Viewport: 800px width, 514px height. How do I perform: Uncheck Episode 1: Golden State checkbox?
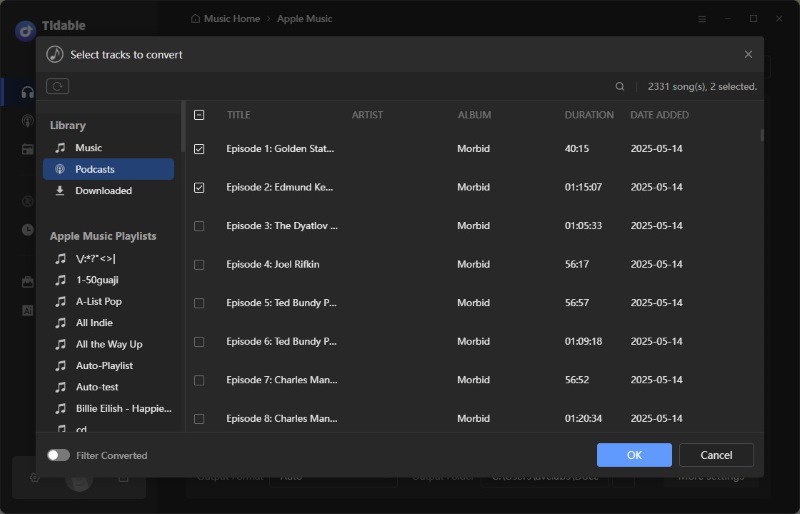tap(199, 149)
